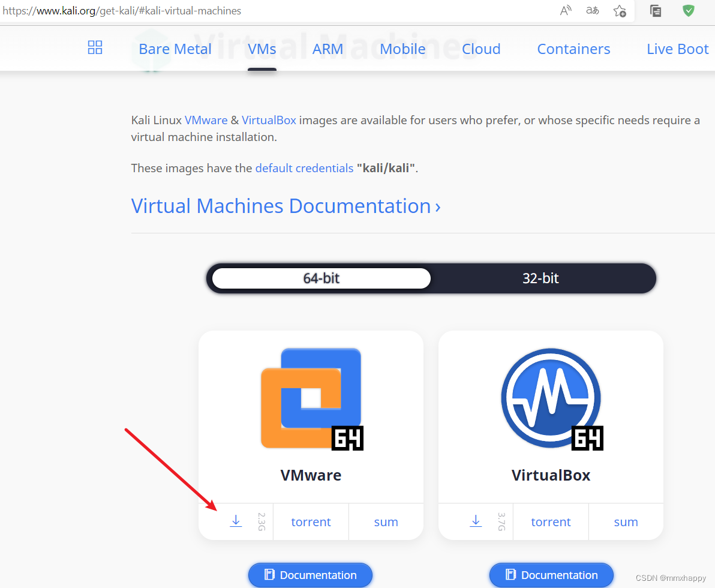Click the read aloud icon in address bar
Viewport: 715px width, 588px height.
coord(566,10)
